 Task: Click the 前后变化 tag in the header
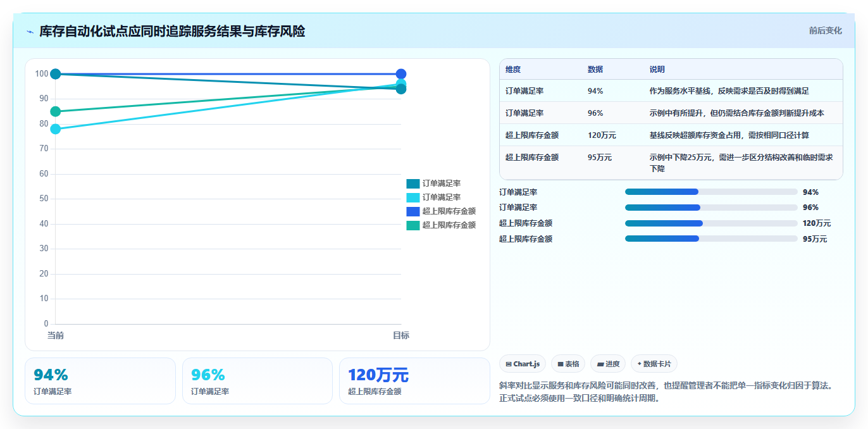coord(825,30)
